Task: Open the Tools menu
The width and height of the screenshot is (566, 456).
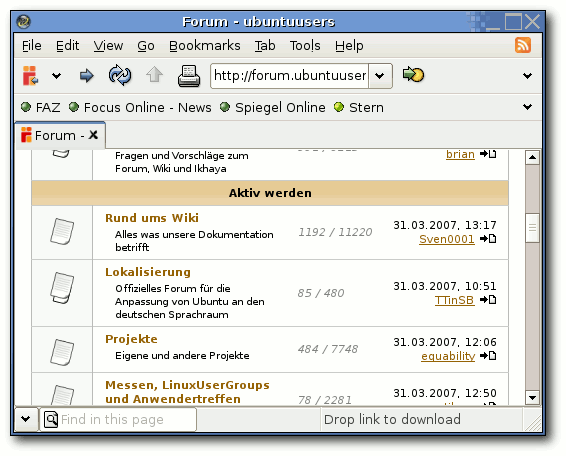Action: 305,46
